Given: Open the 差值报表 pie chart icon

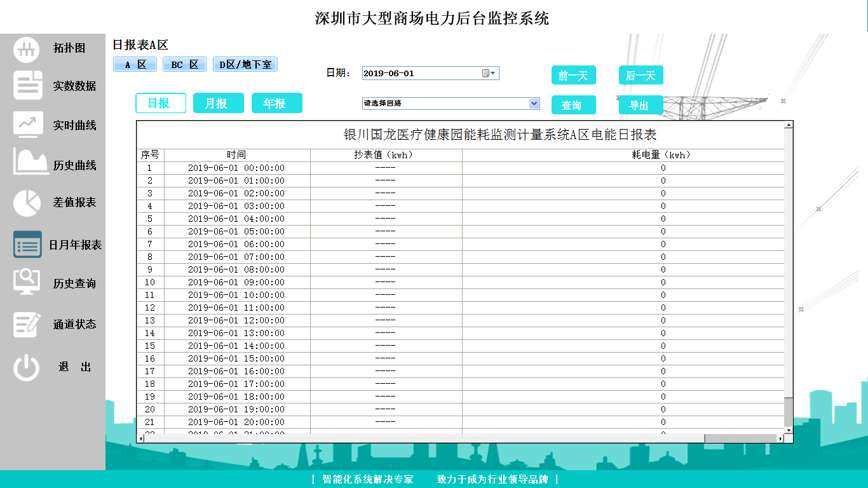Looking at the screenshot, I should pyautogui.click(x=27, y=203).
